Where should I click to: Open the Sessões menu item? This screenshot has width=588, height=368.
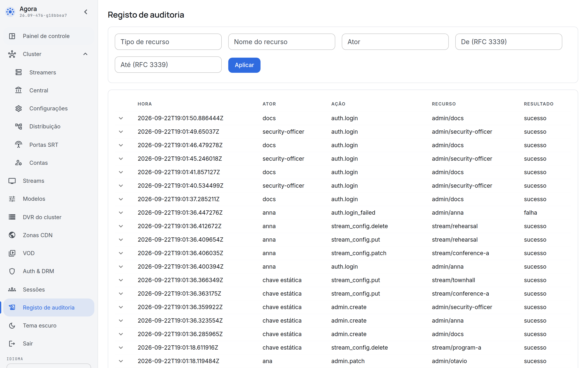pyautogui.click(x=49, y=289)
